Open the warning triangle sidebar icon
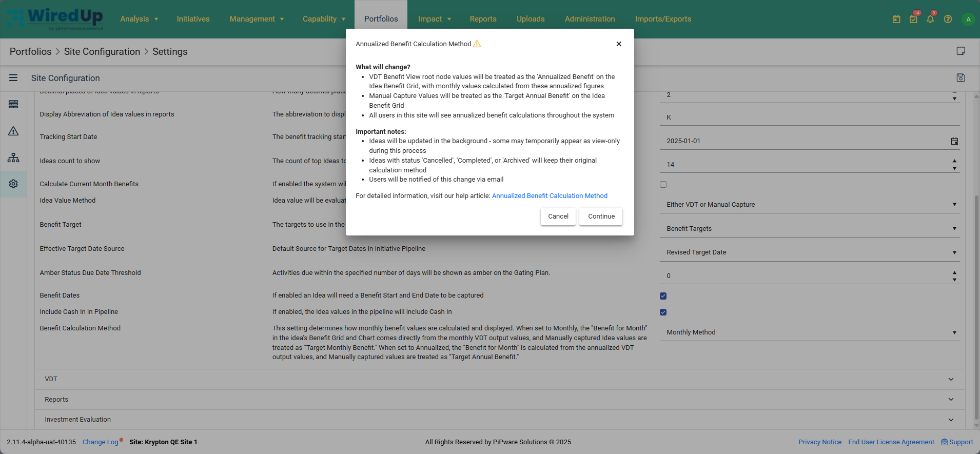980x454 pixels. 13,131
